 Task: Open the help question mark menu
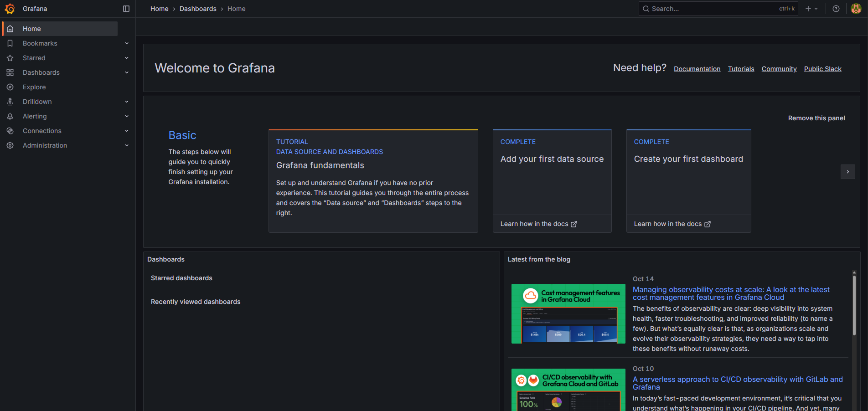point(836,9)
